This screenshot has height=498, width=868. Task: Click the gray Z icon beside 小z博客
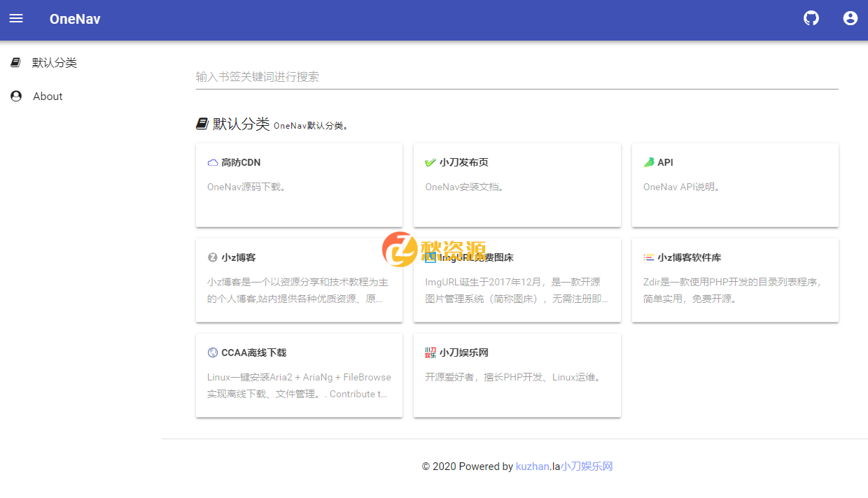click(x=213, y=257)
